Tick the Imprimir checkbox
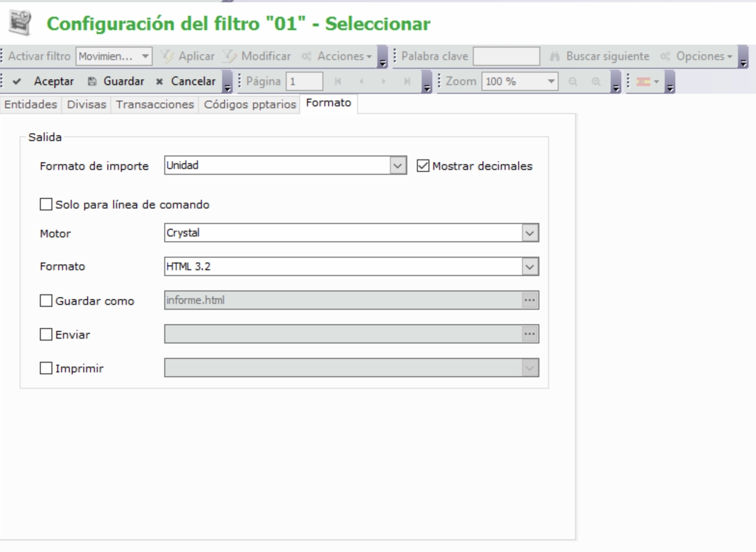 point(46,368)
